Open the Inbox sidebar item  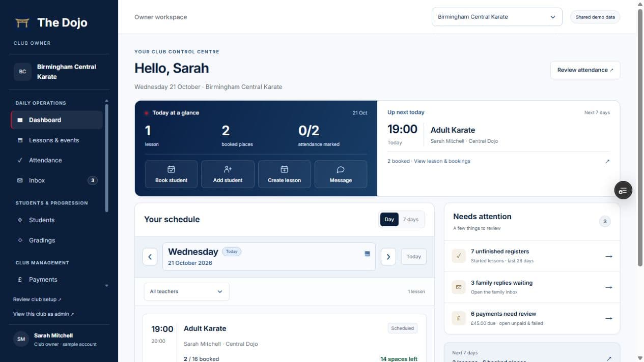click(56, 180)
